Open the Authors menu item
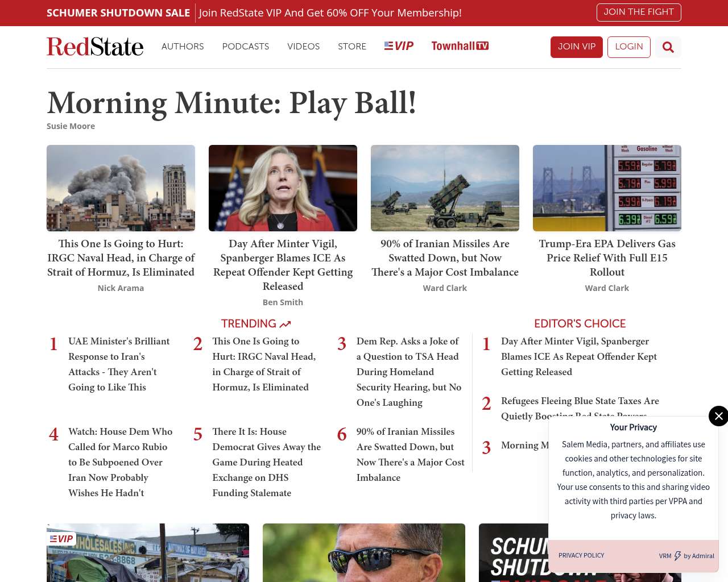The height and width of the screenshot is (582, 728). (x=183, y=47)
